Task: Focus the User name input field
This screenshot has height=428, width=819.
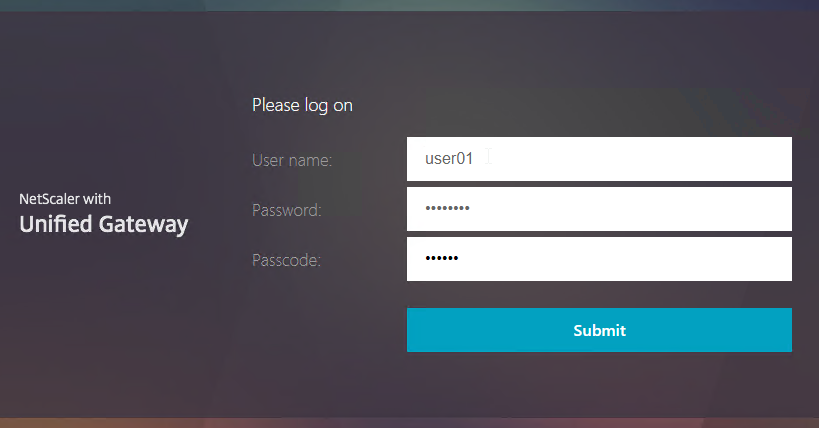Action: pyautogui.click(x=599, y=159)
